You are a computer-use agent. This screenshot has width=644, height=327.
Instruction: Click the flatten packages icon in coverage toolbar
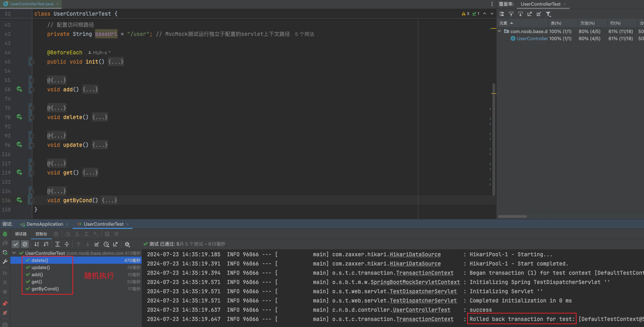(502, 14)
